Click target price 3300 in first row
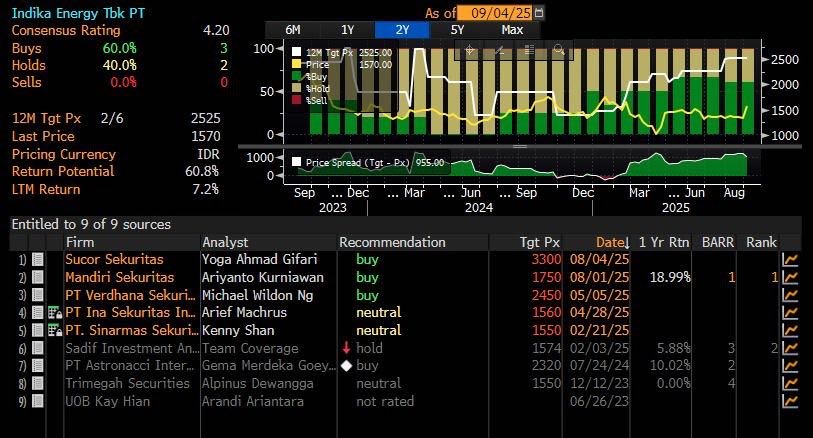This screenshot has width=813, height=438. coord(546,259)
